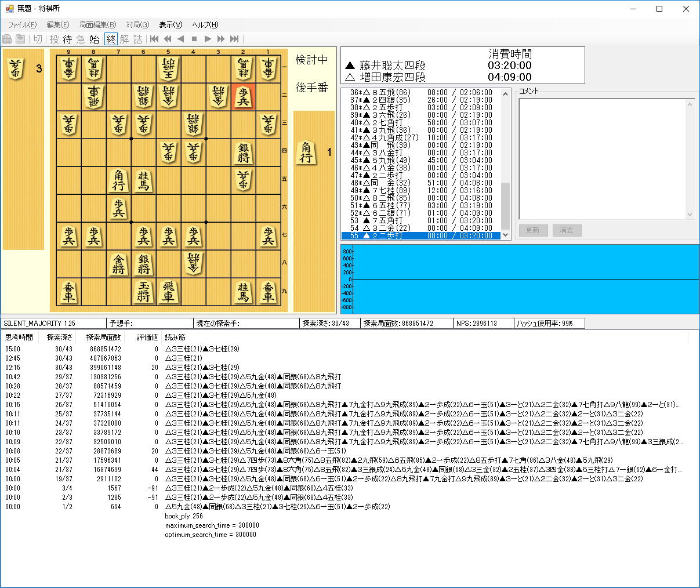Select move 53 ▲７五角打 in the move list
This screenshot has height=588, width=700.
pyautogui.click(x=420, y=220)
